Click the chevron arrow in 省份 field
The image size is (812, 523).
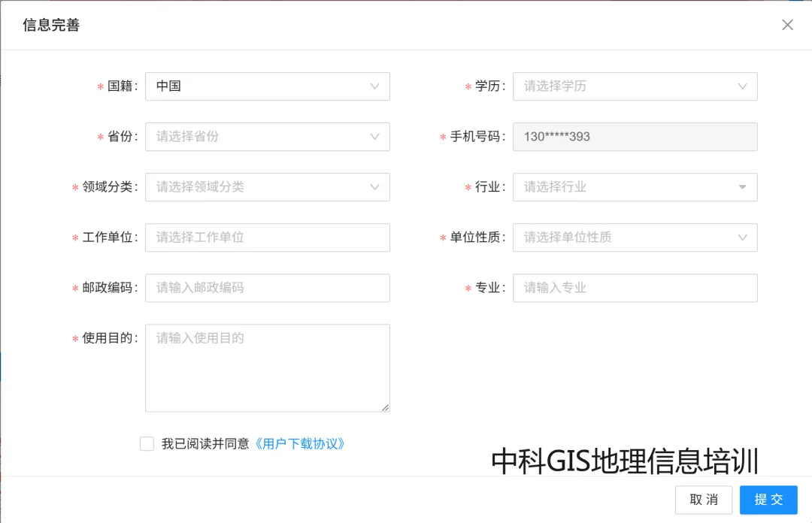tap(374, 137)
